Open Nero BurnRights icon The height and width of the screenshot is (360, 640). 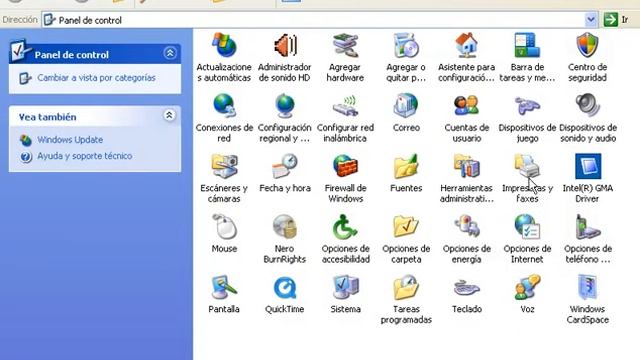point(284,227)
